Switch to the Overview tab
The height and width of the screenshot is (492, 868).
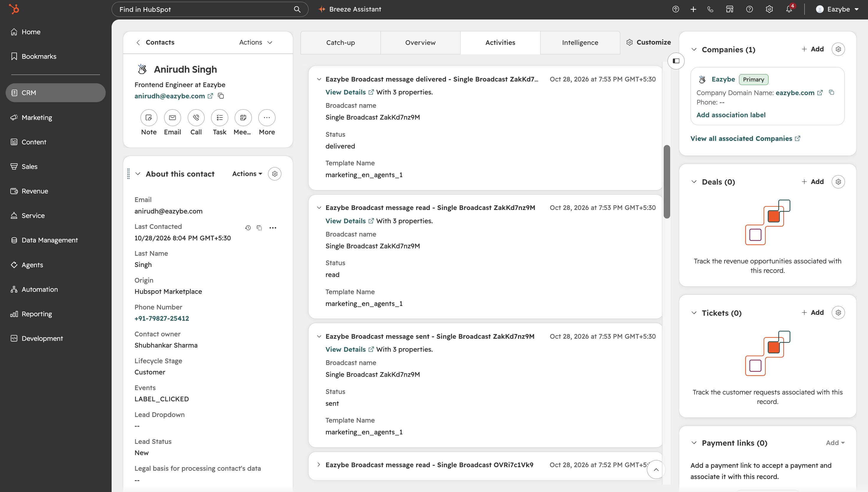420,43
